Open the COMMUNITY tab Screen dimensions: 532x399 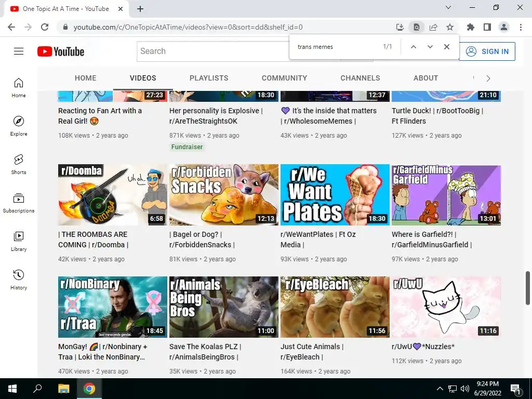point(284,78)
